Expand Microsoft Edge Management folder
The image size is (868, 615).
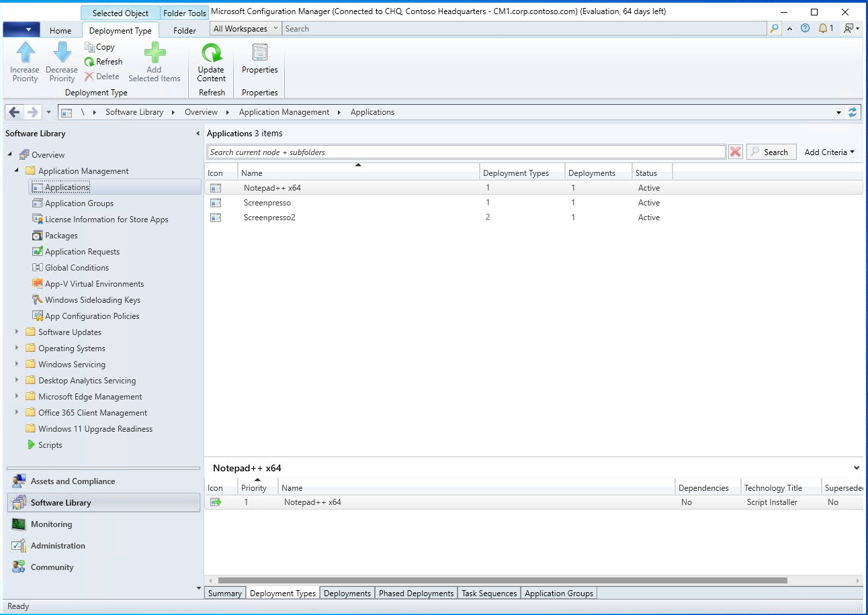pos(17,396)
